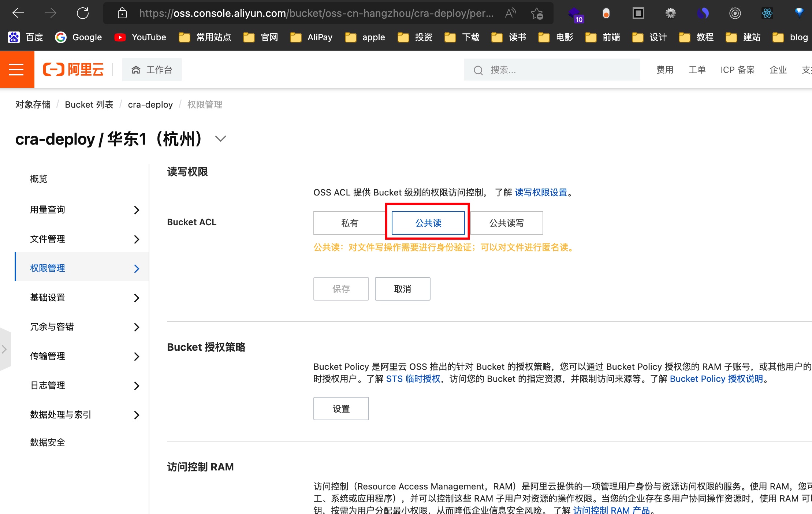This screenshot has width=812, height=514.
Task: Add page to favorites with star icon
Action: point(537,14)
